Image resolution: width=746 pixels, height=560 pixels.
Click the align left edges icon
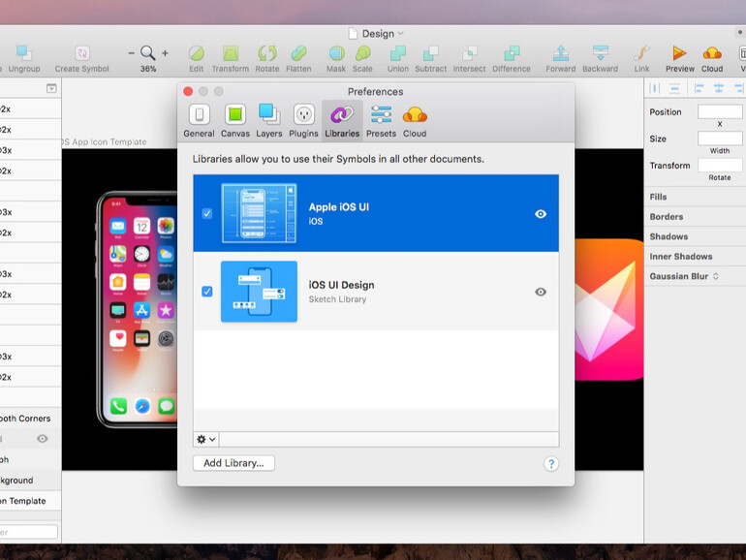coord(699,88)
